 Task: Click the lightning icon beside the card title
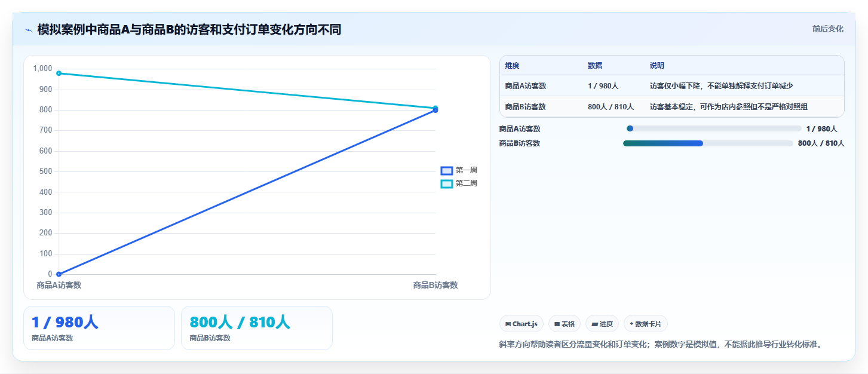pos(28,30)
